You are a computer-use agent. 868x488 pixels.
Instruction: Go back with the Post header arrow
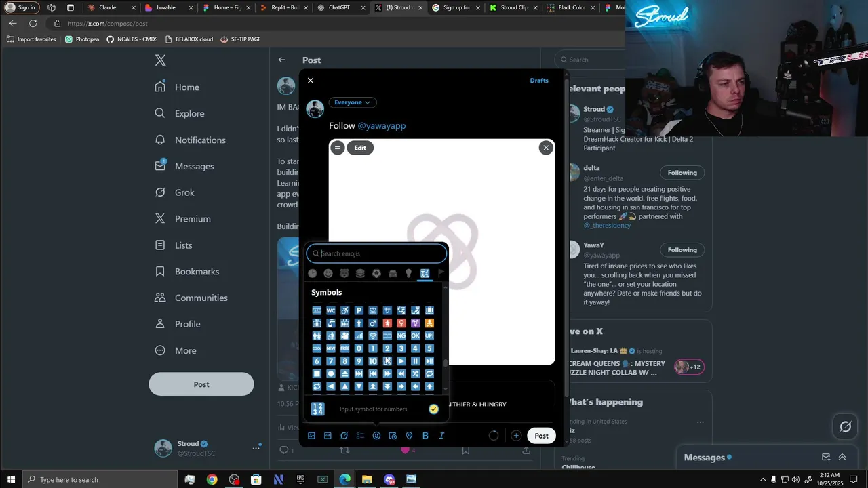[x=282, y=60]
